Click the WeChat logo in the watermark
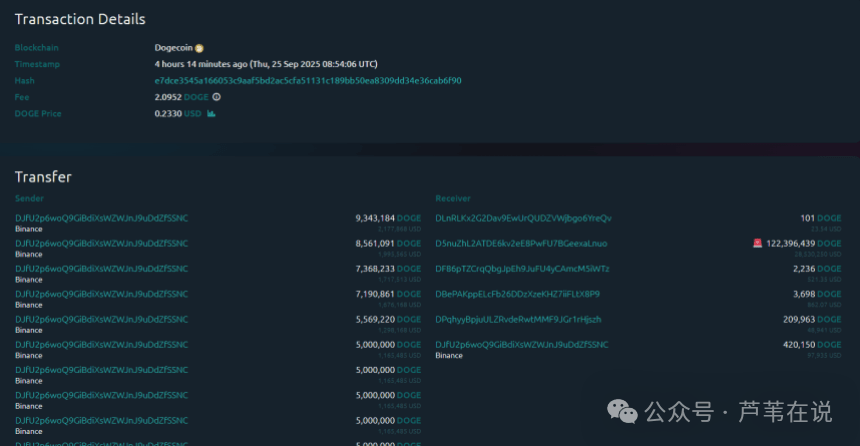Viewport: 860px width, 446px height. tap(625, 411)
